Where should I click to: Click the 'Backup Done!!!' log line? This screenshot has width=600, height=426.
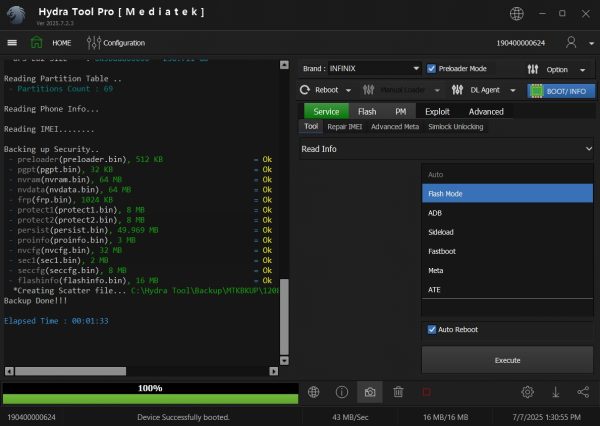click(x=36, y=301)
